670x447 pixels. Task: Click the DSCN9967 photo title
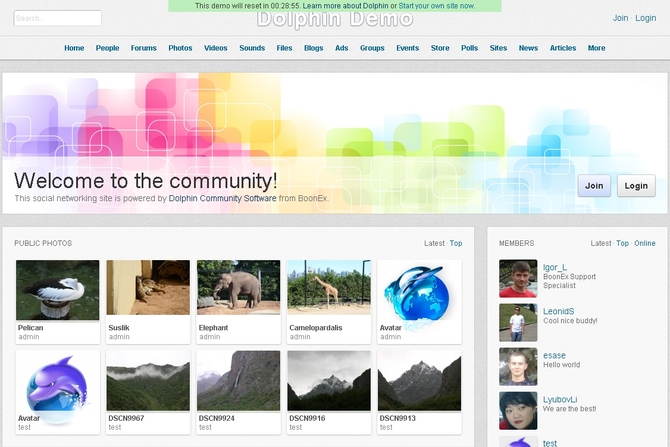tap(126, 418)
